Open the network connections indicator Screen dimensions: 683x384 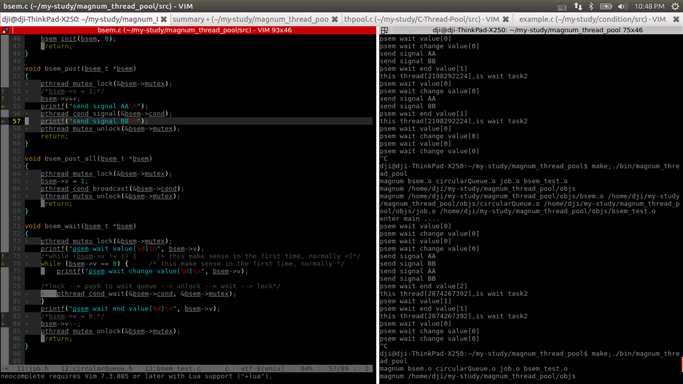(578, 6)
